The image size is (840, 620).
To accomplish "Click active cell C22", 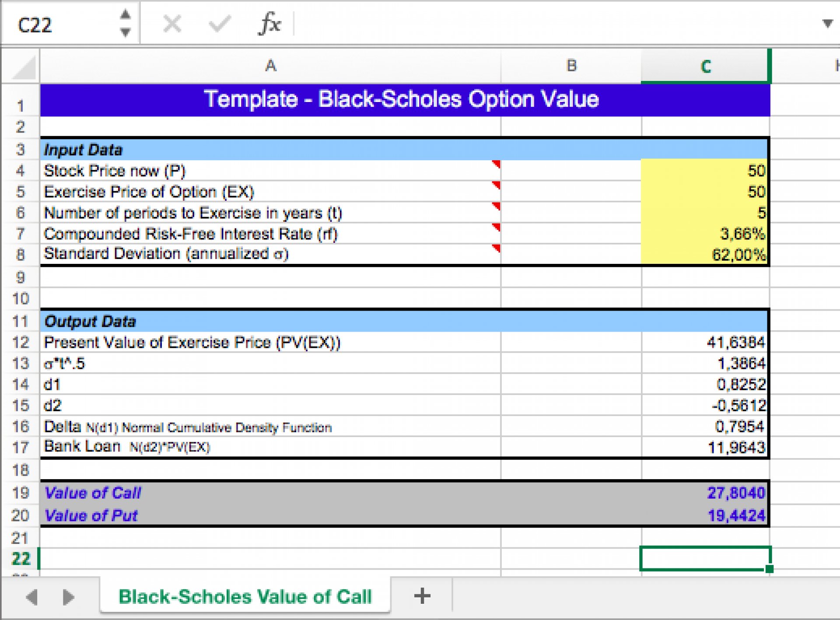I will click(x=705, y=559).
